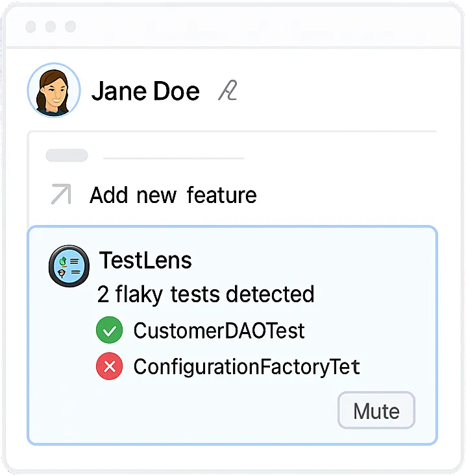Viewport: 466px width, 476px height.
Task: Click the first window control dot
Action: [x=31, y=27]
